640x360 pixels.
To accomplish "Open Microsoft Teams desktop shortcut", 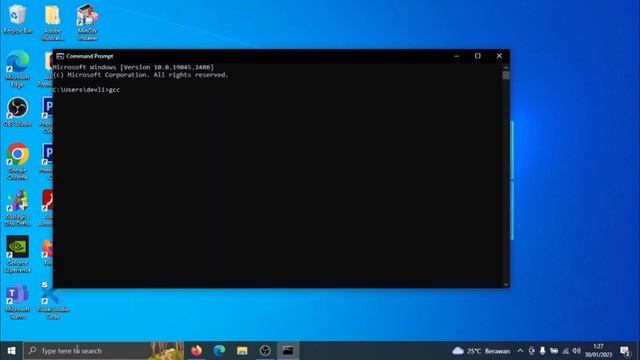I will (17, 301).
